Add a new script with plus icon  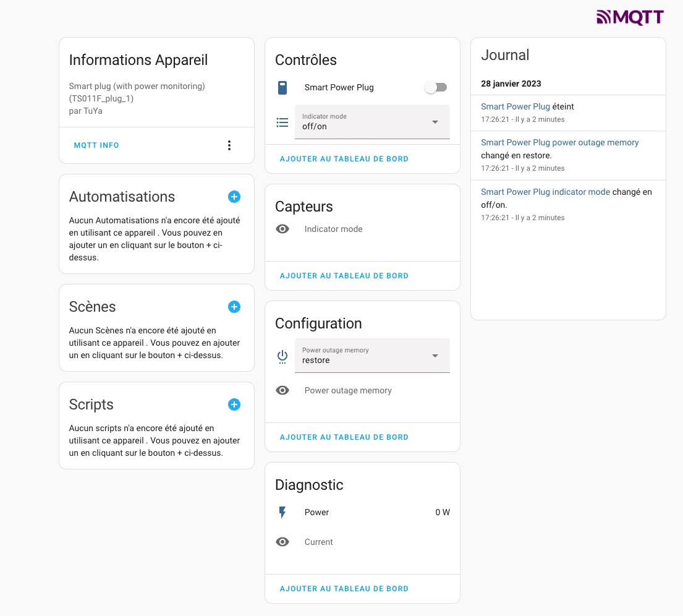[234, 404]
